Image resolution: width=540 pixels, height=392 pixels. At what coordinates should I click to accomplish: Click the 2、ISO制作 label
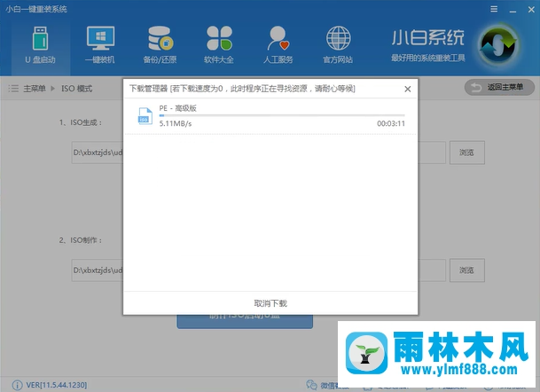[81, 240]
